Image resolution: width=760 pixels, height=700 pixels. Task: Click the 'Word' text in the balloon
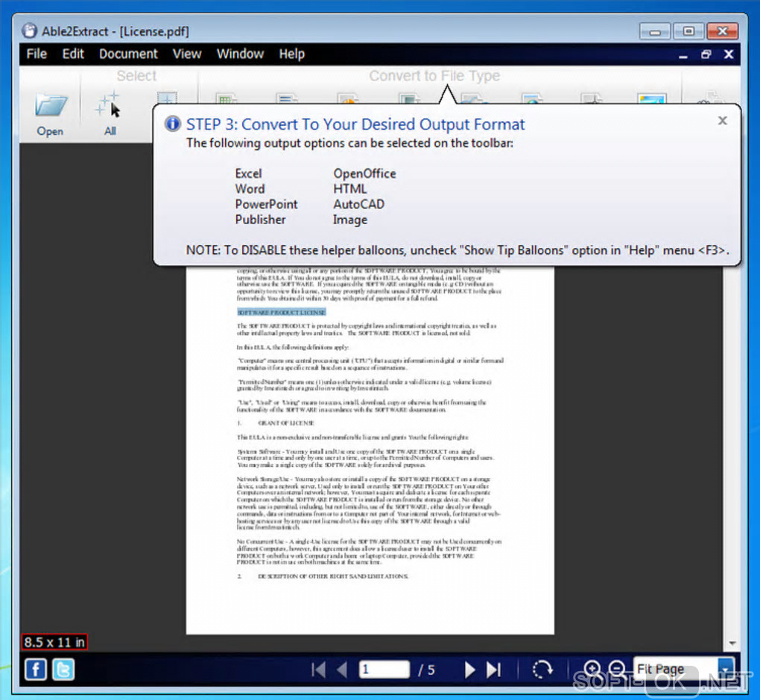click(250, 189)
